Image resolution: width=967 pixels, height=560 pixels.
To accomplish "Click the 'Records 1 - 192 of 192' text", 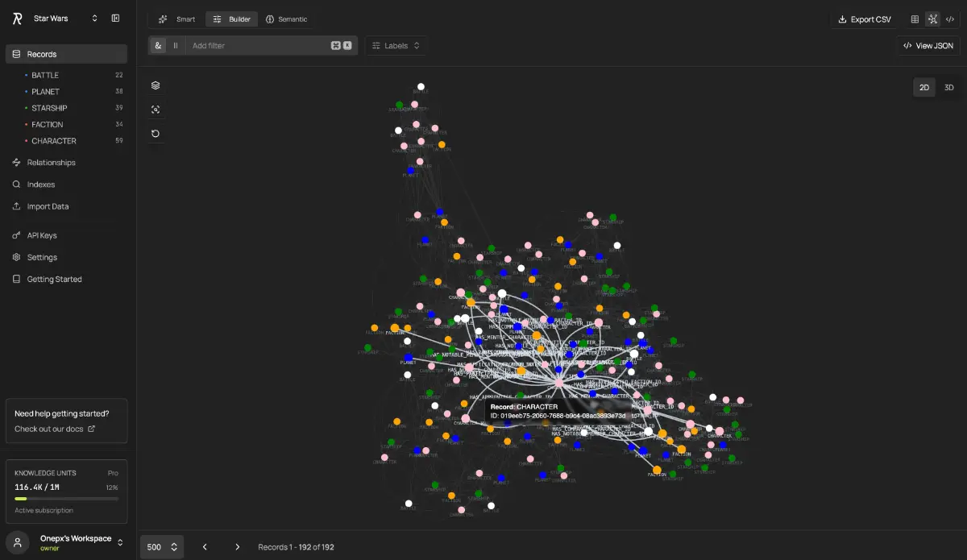I will 296,547.
